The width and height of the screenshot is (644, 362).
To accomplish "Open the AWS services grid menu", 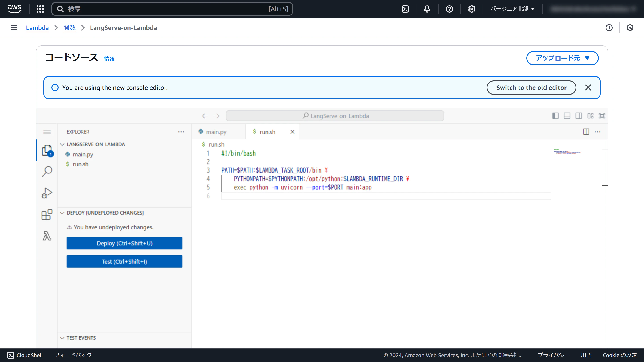I will tap(40, 9).
